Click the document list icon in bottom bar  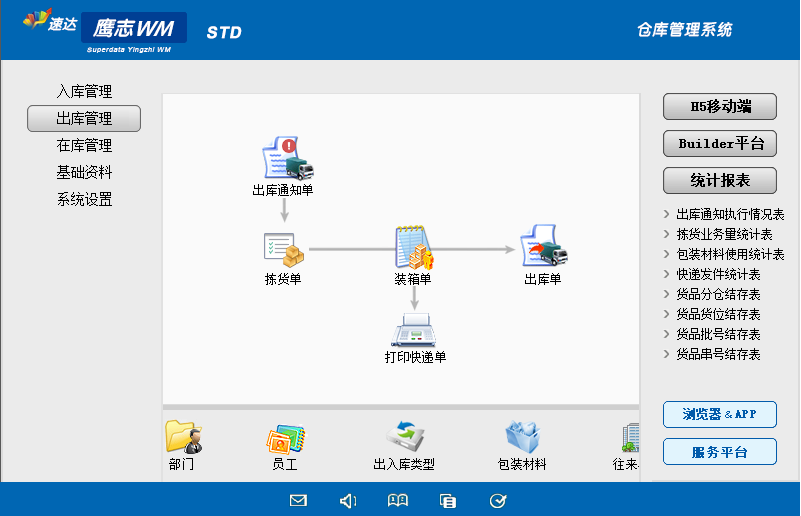click(447, 501)
